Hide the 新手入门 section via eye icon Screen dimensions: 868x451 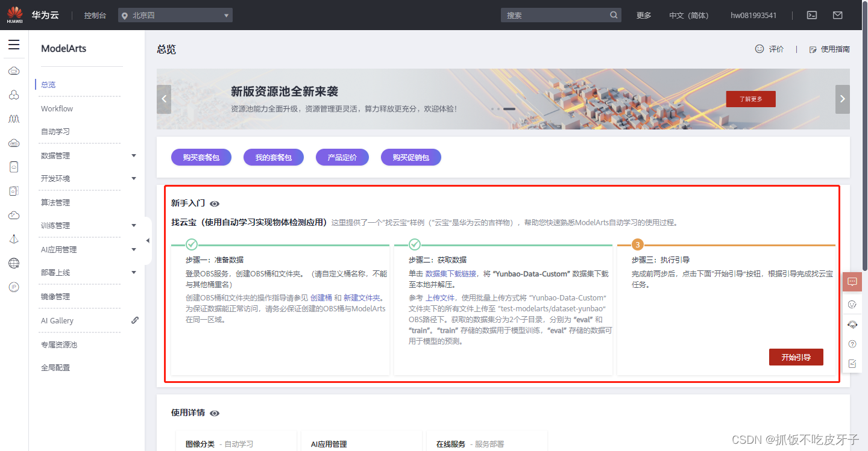point(215,204)
